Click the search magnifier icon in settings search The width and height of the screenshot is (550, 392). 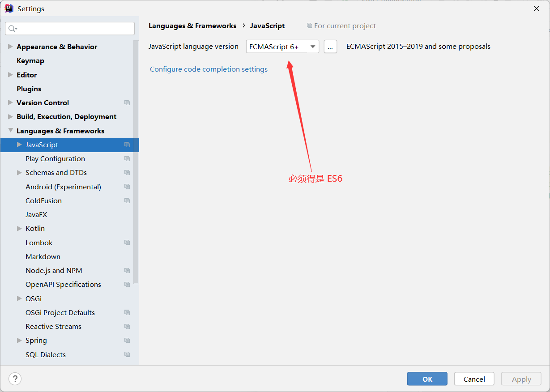coord(12,29)
